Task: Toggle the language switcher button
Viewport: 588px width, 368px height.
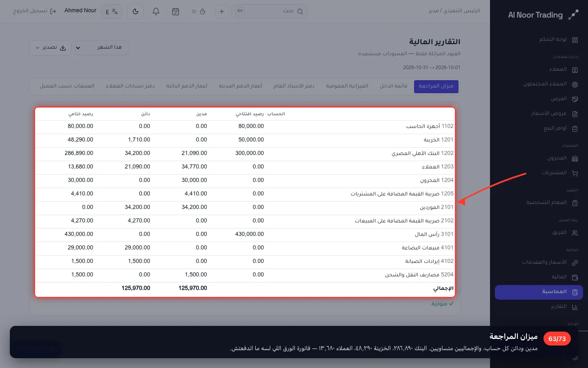Action: 111,11
